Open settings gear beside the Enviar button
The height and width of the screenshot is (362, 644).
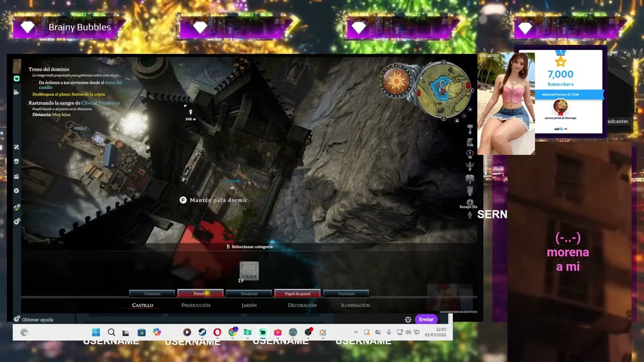408,319
